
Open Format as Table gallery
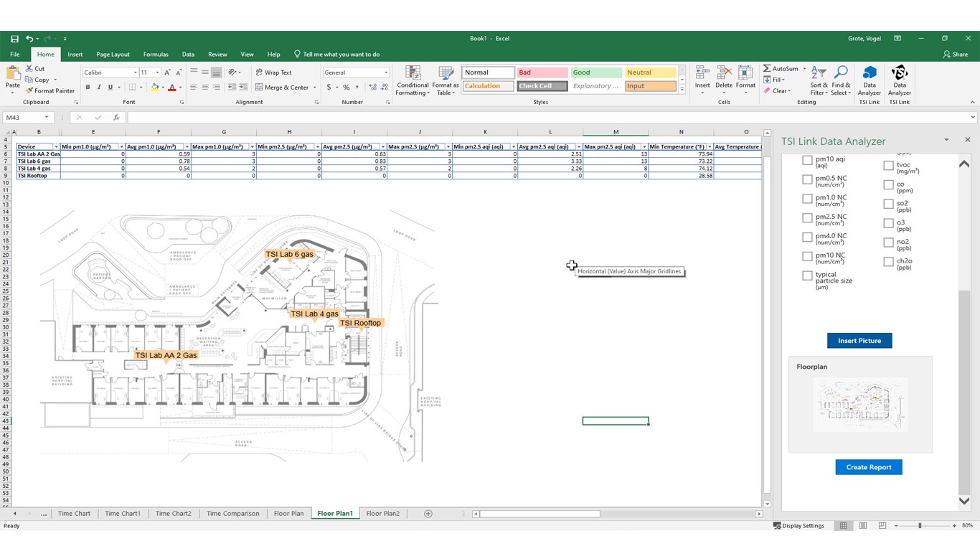pos(446,80)
